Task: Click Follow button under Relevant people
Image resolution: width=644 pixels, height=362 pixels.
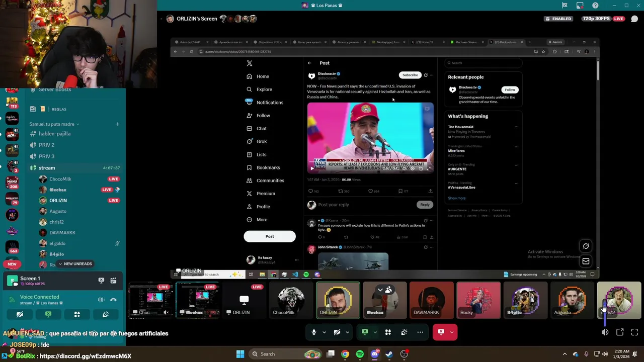Action: tap(510, 89)
